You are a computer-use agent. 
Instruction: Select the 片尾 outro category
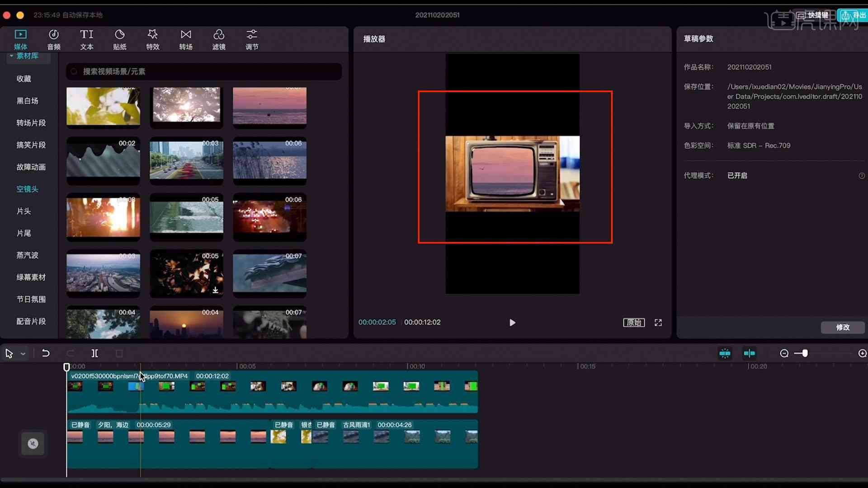tap(24, 233)
